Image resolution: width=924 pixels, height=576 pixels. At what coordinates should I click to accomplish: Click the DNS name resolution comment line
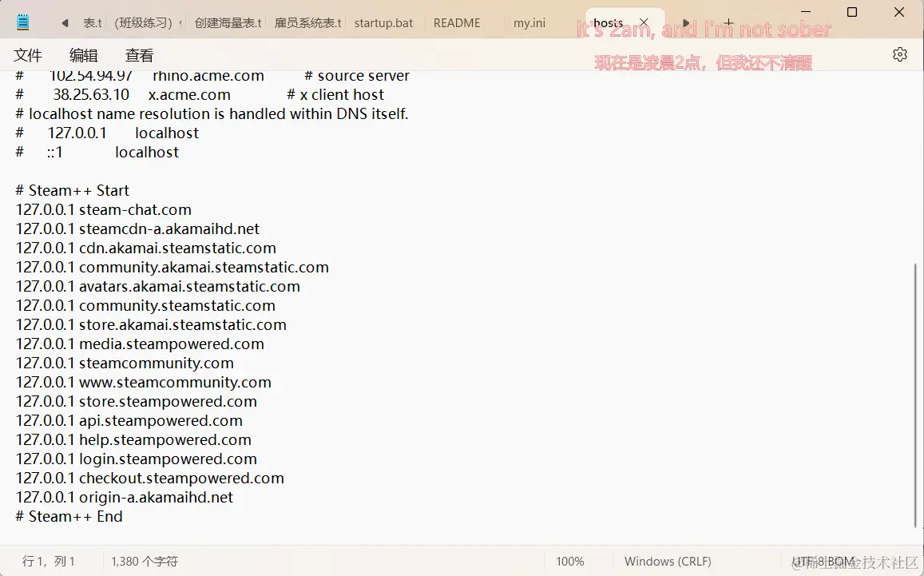212,113
